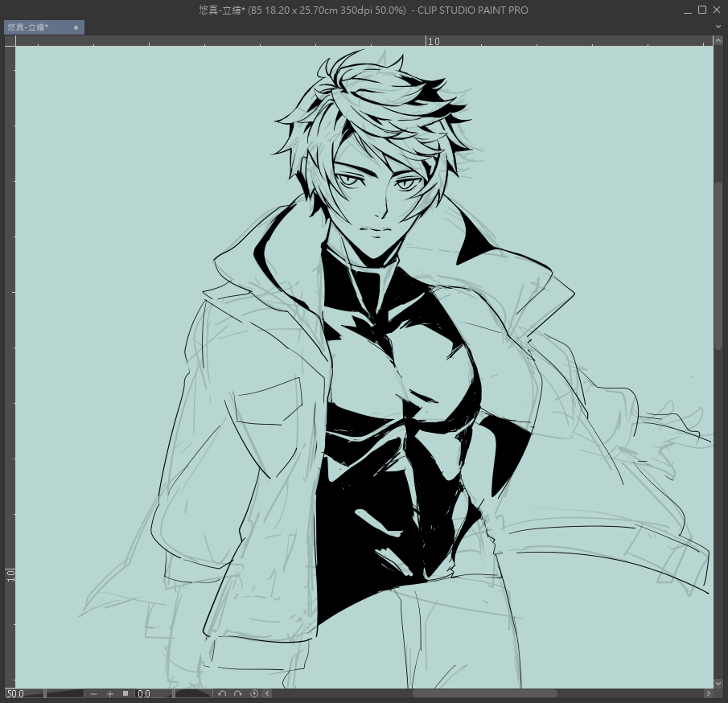Close the Clip Studio Paint window
The image size is (728, 703).
tap(717, 10)
